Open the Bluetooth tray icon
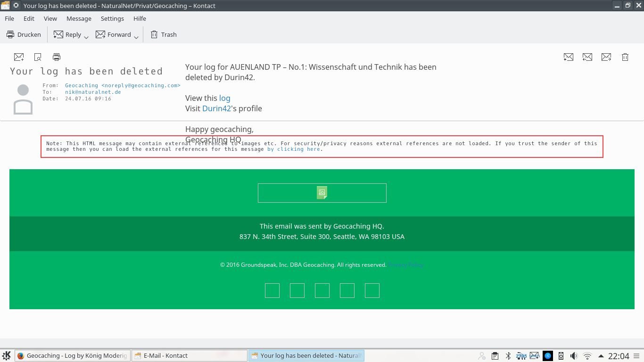This screenshot has width=644, height=362. pos(508,356)
